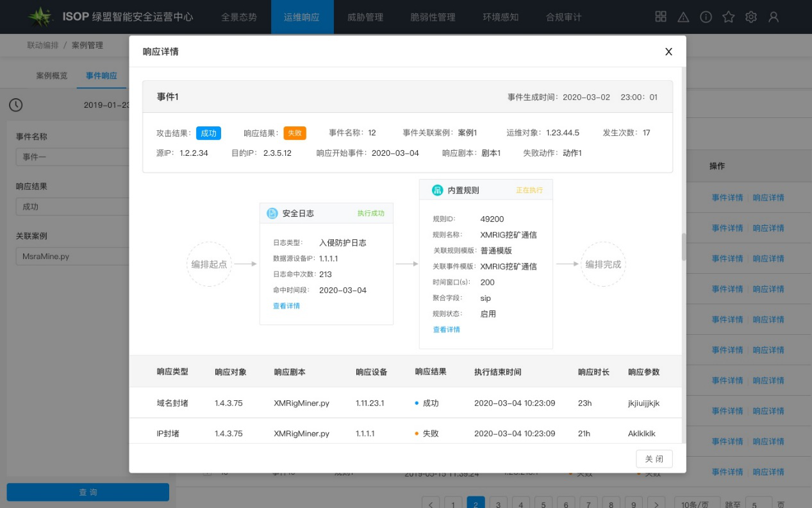Click the 安全日志 document icon
The height and width of the screenshot is (508, 812).
pos(272,214)
